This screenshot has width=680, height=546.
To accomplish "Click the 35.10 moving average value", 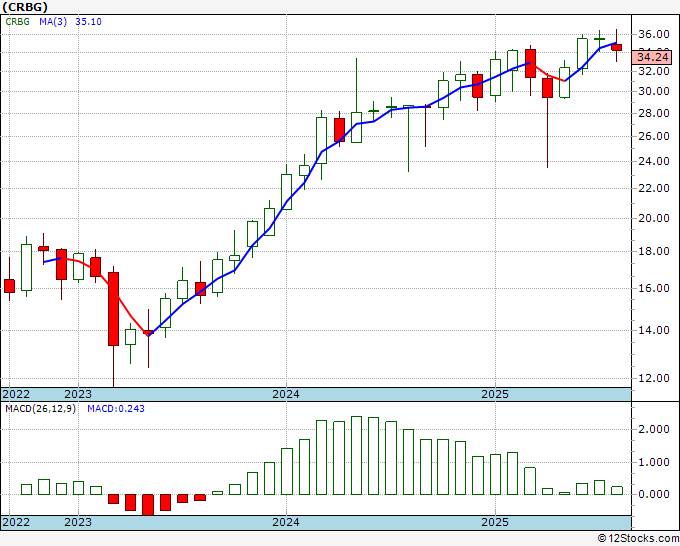I will click(x=88, y=21).
